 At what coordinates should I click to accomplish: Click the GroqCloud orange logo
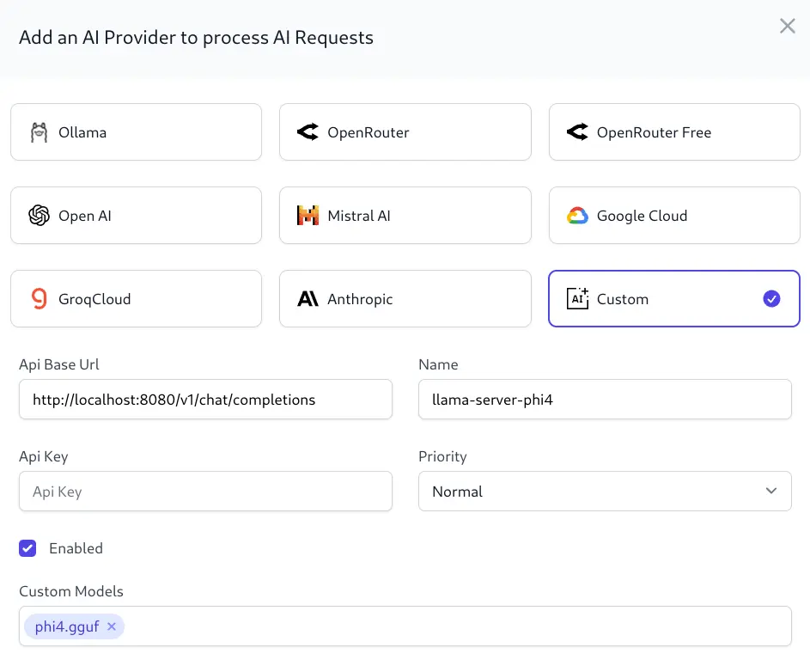[40, 299]
